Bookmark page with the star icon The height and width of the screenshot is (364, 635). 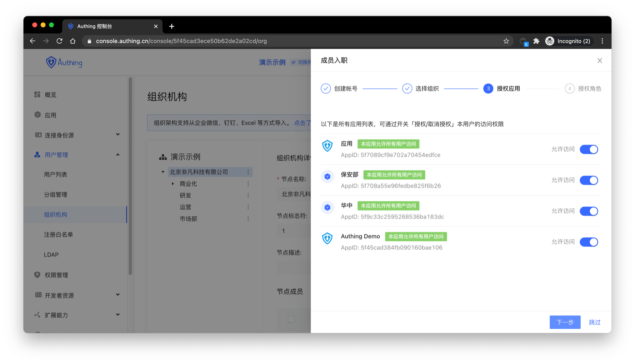(x=506, y=41)
